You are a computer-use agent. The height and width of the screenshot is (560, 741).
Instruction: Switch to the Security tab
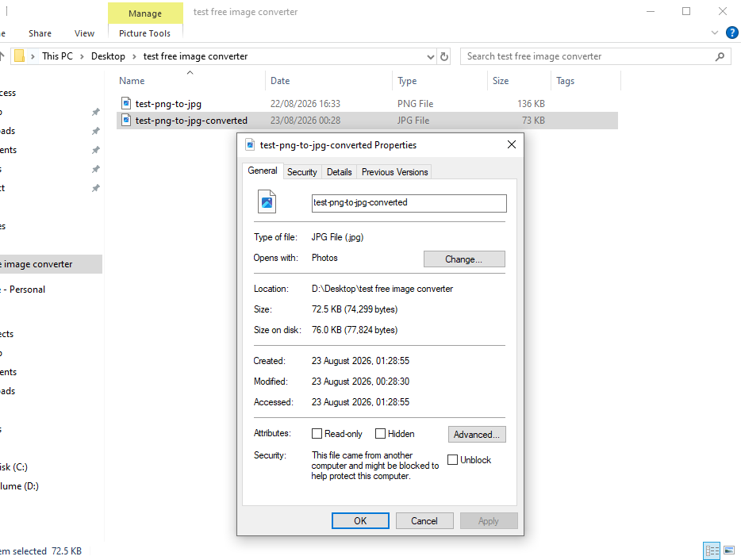[302, 172]
